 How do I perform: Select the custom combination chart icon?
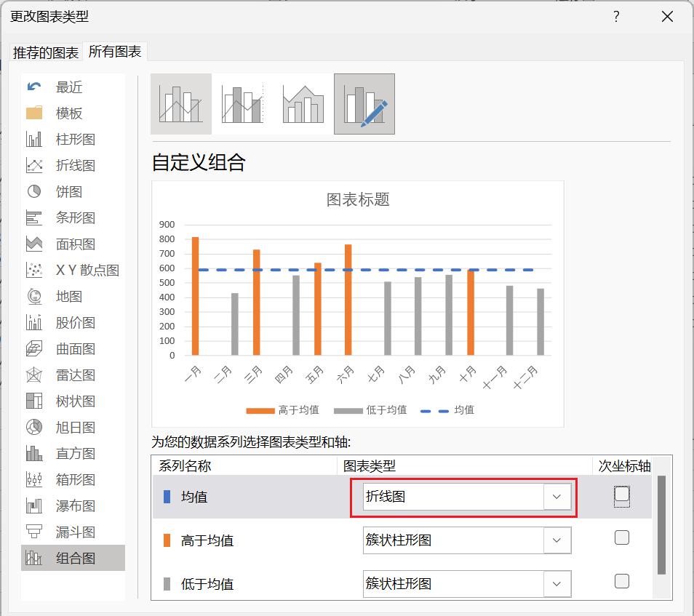tap(364, 104)
